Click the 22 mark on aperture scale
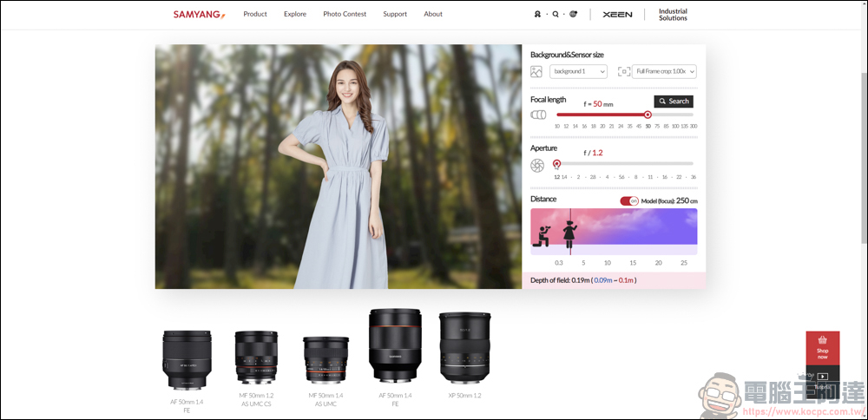868x420 pixels. (x=680, y=177)
